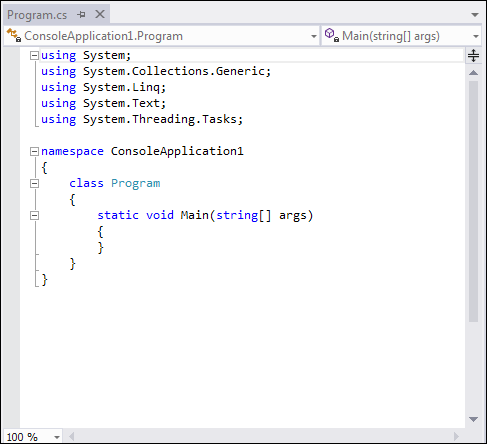Click 'System.Linq' in the code
The height and width of the screenshot is (444, 487).
121,87
